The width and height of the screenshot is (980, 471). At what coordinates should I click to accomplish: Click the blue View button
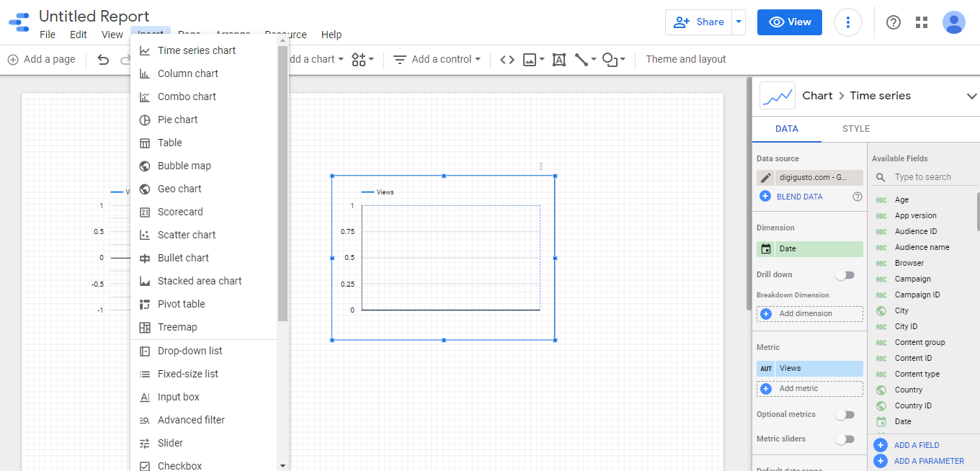click(x=790, y=22)
